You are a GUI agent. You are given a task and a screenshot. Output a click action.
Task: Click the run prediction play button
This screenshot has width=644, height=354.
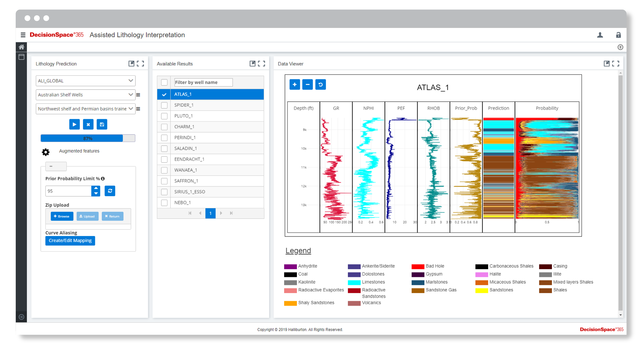point(74,124)
